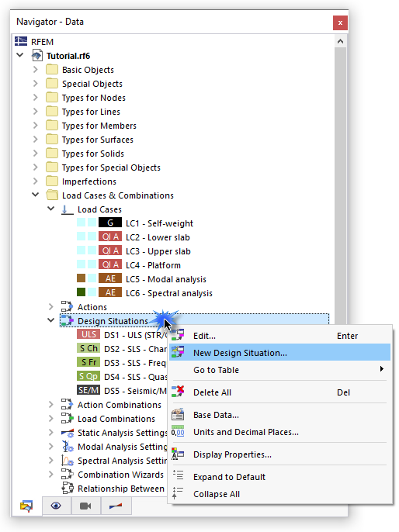Click the Delete All icon in context menu
The height and width of the screenshot is (532, 399).
tap(178, 392)
